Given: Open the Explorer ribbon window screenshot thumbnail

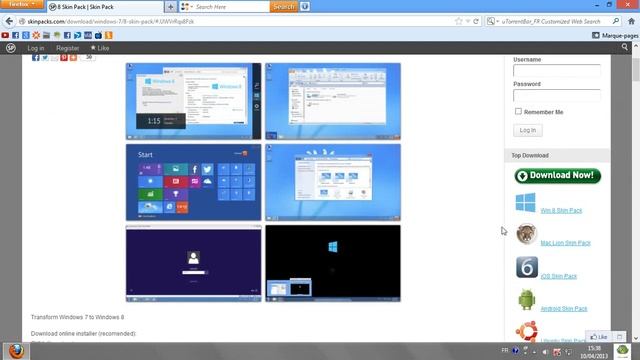Looking at the screenshot, I should [333, 101].
